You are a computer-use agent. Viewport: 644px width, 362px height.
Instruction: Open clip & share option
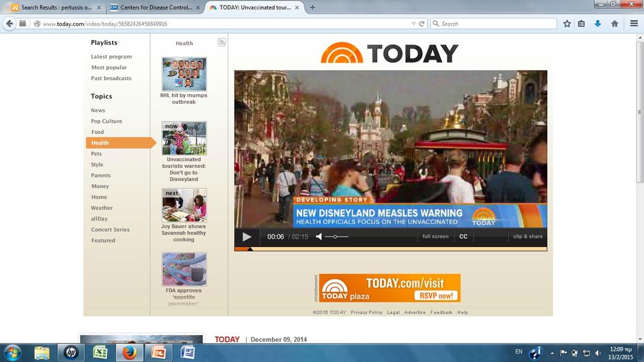pyautogui.click(x=528, y=236)
